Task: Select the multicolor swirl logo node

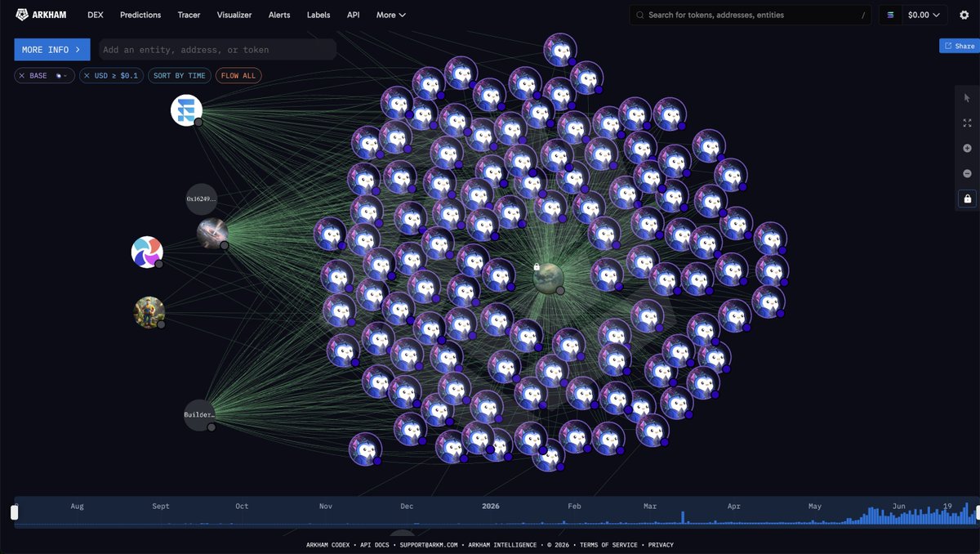Action: 147,252
